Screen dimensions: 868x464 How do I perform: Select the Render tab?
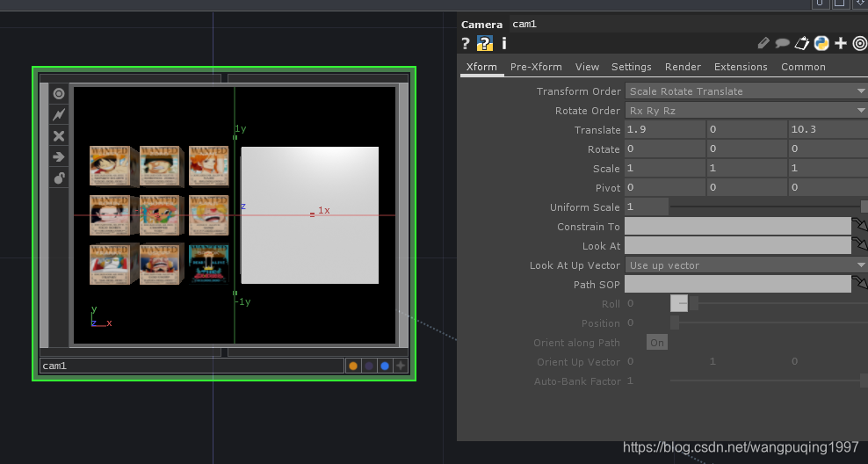(x=683, y=67)
